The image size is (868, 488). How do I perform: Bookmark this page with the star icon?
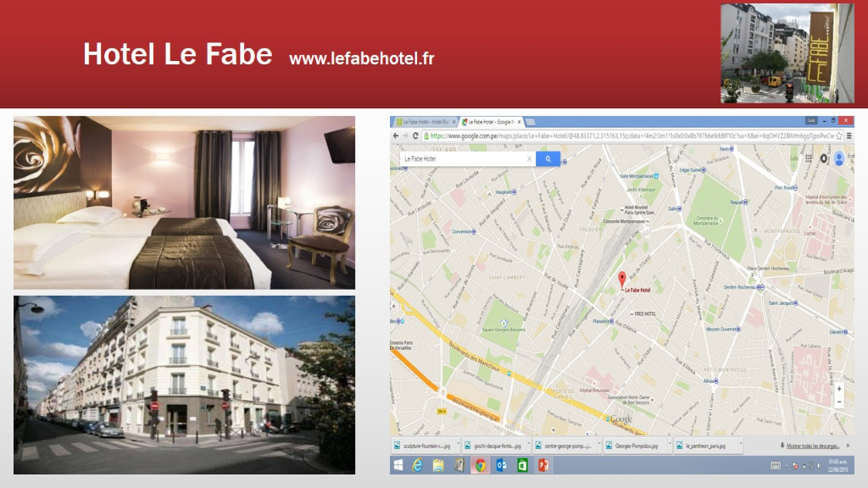(838, 136)
